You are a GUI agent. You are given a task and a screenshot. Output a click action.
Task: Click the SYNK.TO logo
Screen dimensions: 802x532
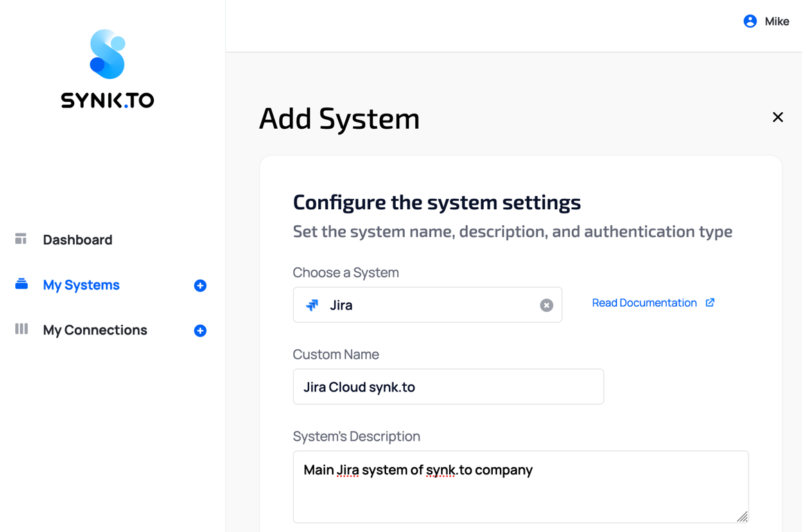click(x=107, y=69)
